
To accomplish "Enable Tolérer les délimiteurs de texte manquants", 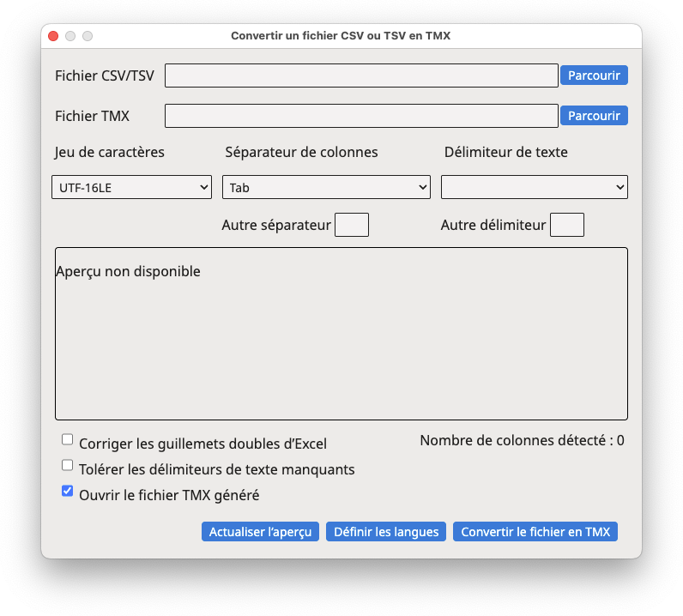I will point(67,465).
